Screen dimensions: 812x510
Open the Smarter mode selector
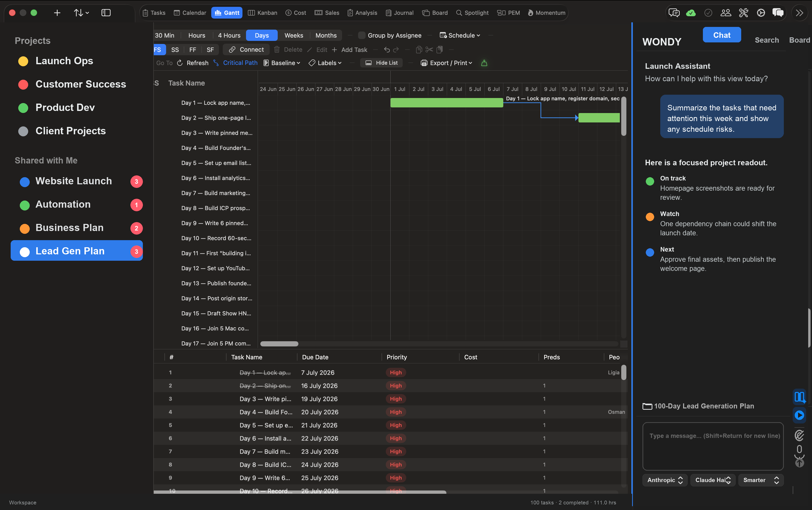(761, 480)
